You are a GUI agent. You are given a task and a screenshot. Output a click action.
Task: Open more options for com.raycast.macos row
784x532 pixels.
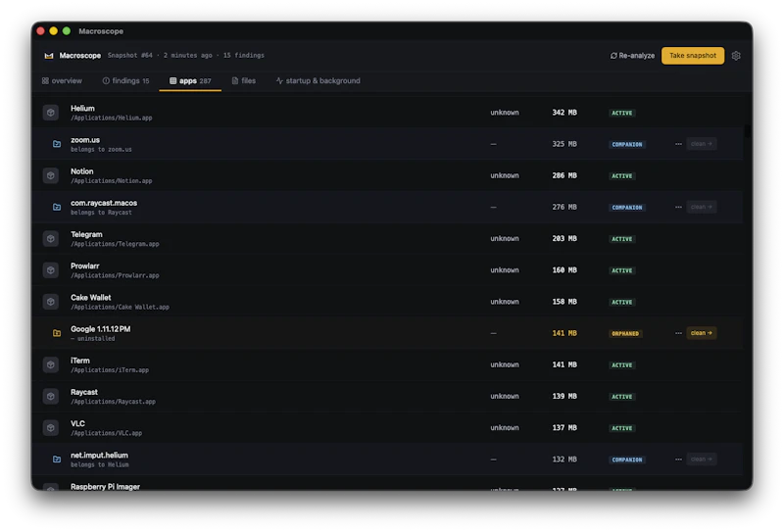[x=678, y=207]
